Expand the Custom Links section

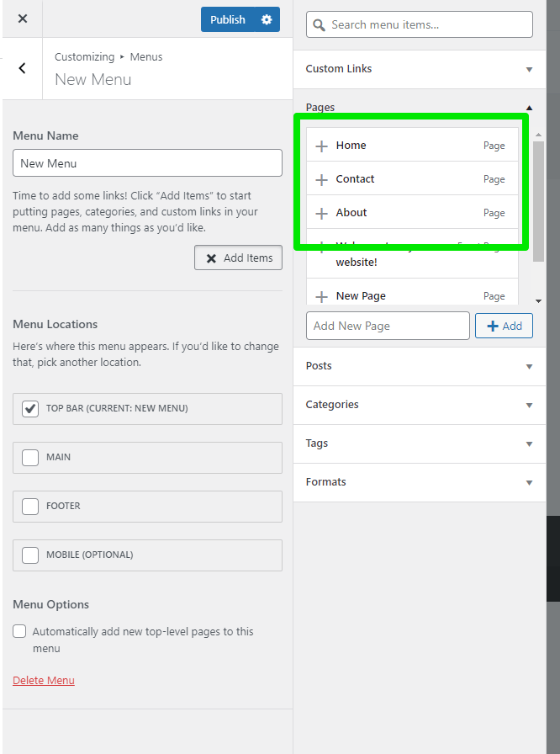(529, 70)
